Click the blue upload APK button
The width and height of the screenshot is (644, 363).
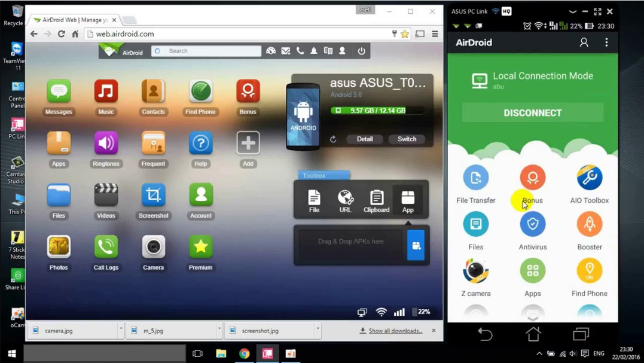tap(416, 245)
